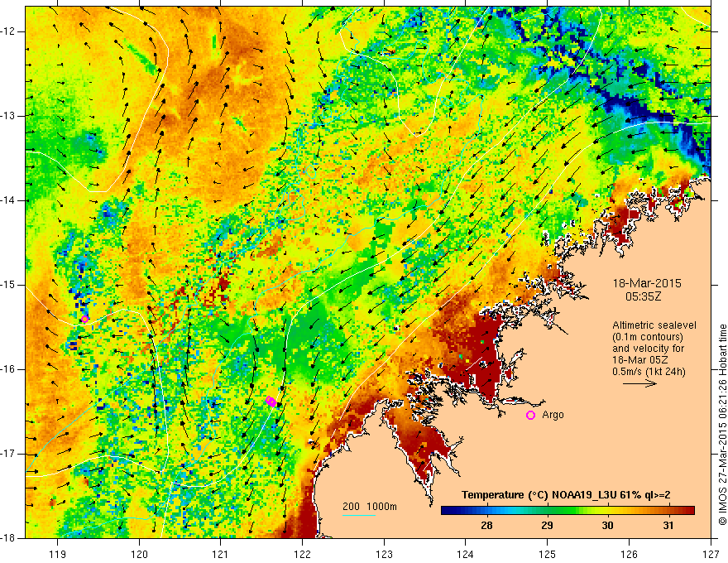This screenshot has width=728, height=563.
Task: Click latitude axis label -12
Action: coord(9,31)
